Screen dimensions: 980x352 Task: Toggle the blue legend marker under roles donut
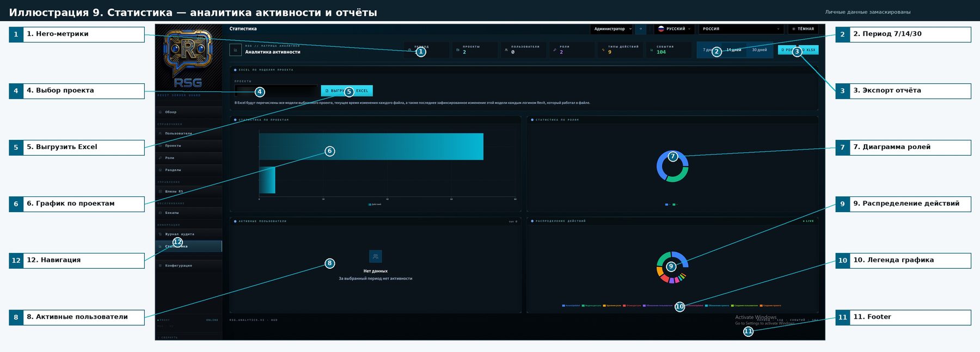(666, 205)
